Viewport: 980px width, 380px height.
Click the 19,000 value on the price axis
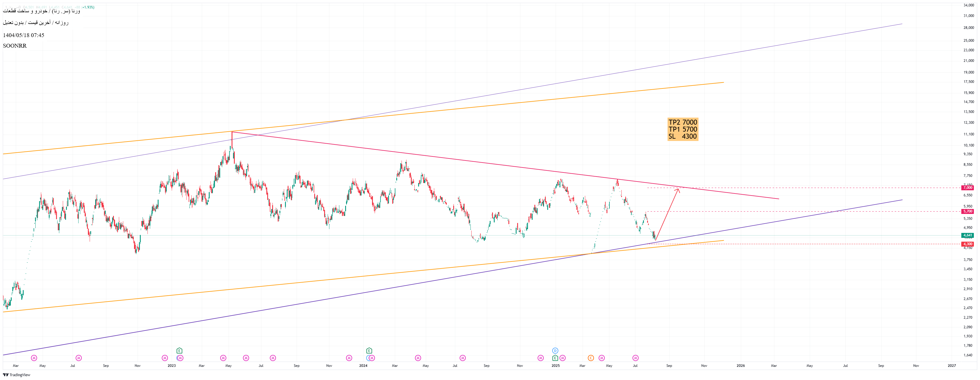[969, 72]
